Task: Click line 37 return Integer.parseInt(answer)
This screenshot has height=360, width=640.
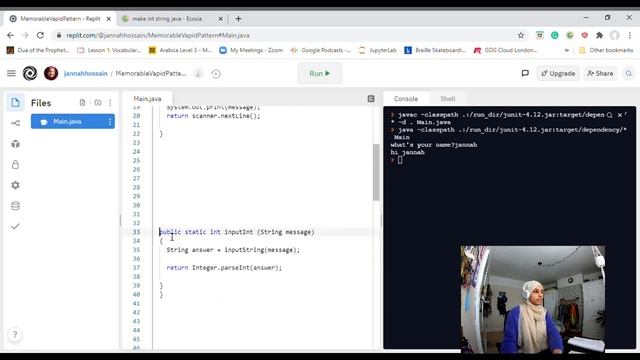Action: tap(224, 268)
